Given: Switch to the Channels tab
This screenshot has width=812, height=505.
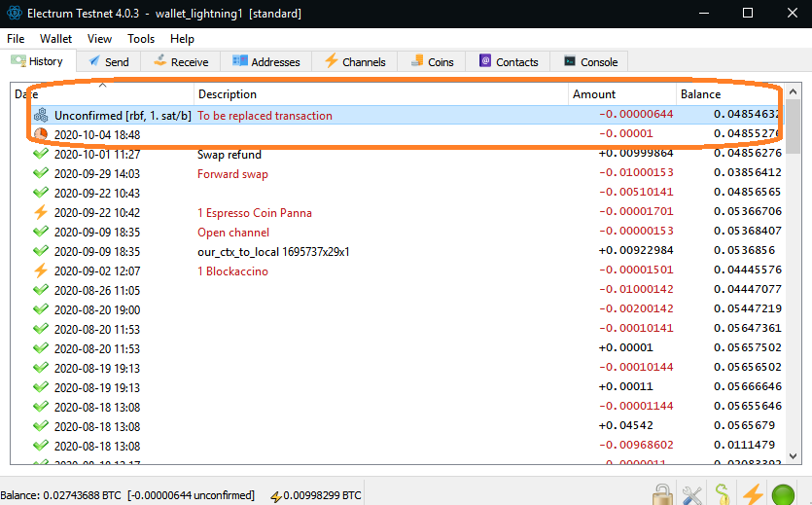Looking at the screenshot, I should coord(355,61).
